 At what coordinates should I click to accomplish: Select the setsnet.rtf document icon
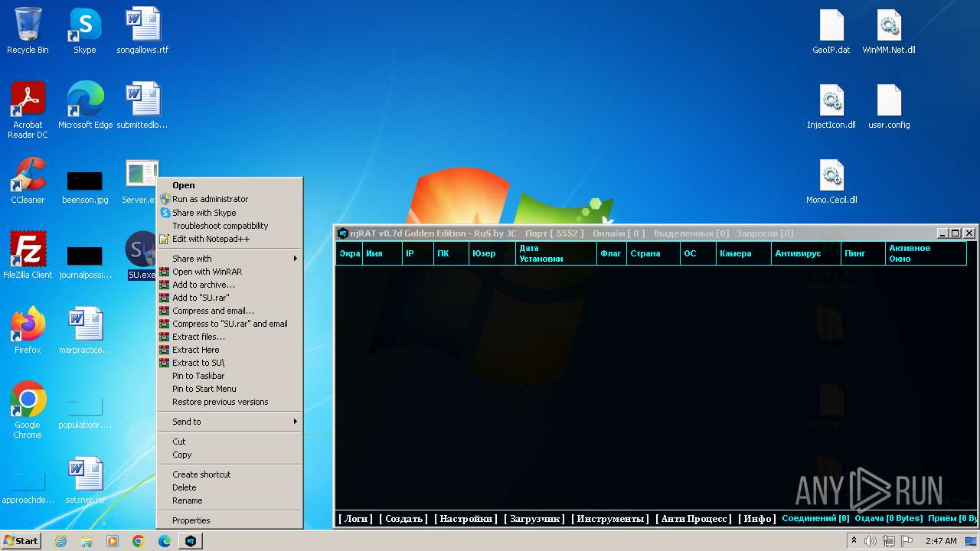click(85, 481)
